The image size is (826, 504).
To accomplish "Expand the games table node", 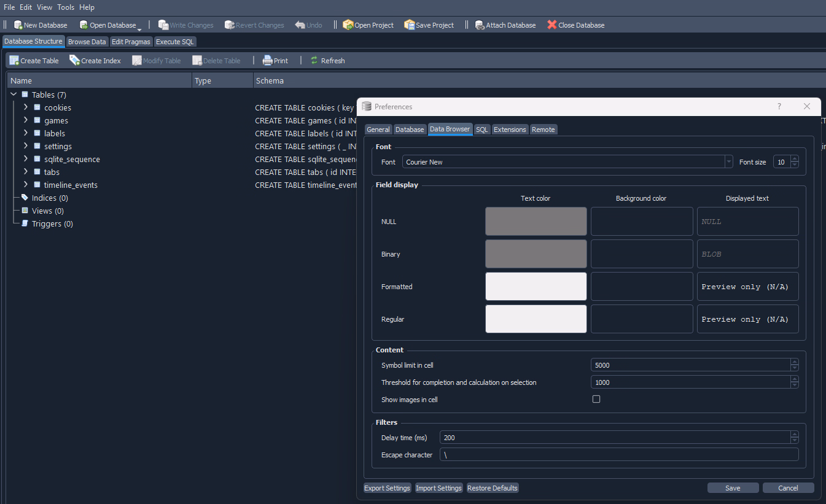I will click(26, 120).
